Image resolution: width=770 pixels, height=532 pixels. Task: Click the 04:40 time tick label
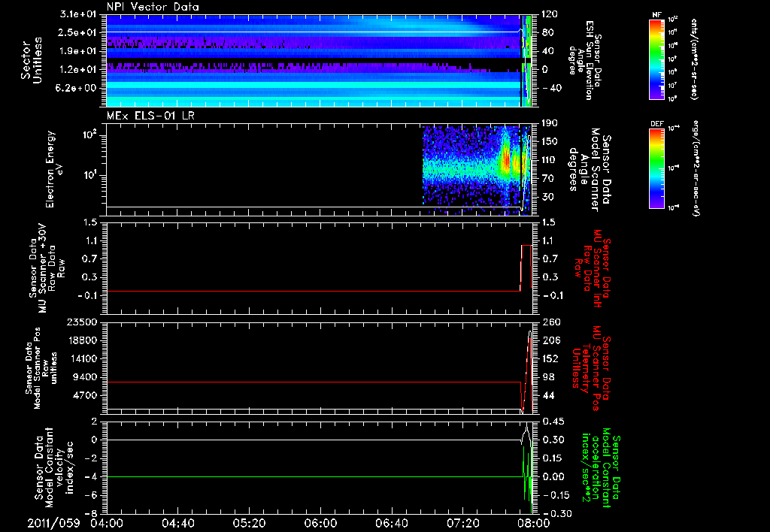177,521
